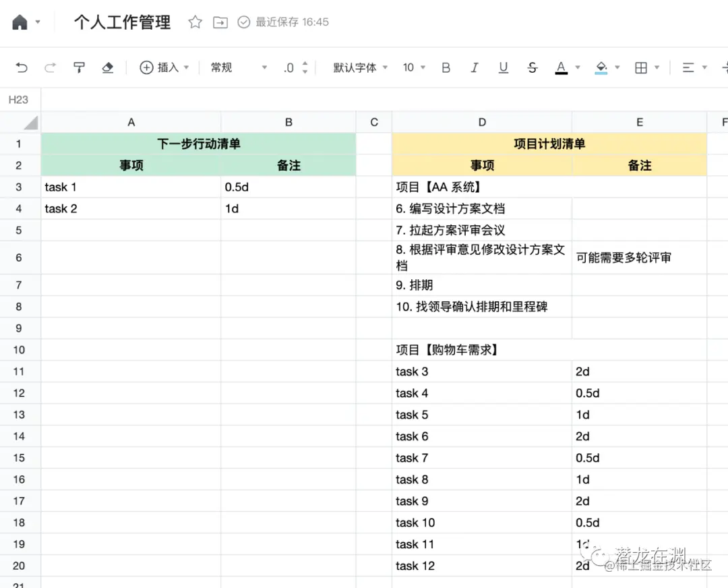Click cell 9. 排期
The width and height of the screenshot is (728, 588).
(x=482, y=285)
